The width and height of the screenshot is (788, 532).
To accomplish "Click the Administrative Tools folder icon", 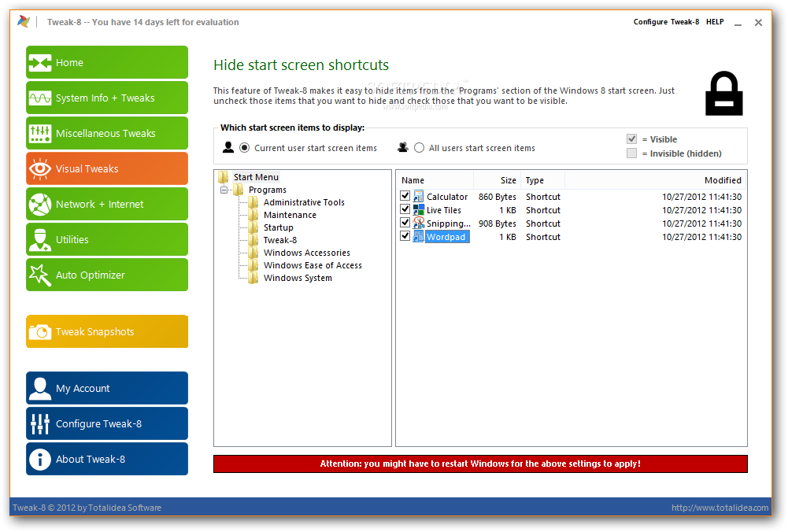I will click(253, 202).
